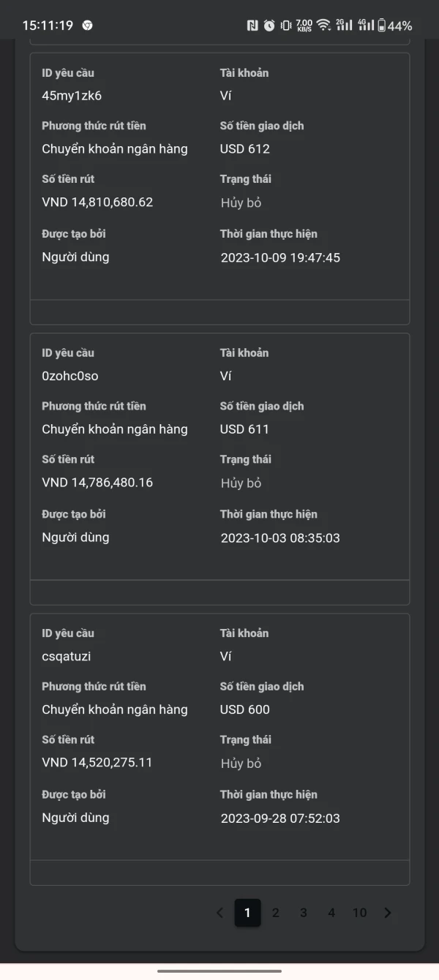
Task: Tap USD 600 transaction amount
Action: 245,709
